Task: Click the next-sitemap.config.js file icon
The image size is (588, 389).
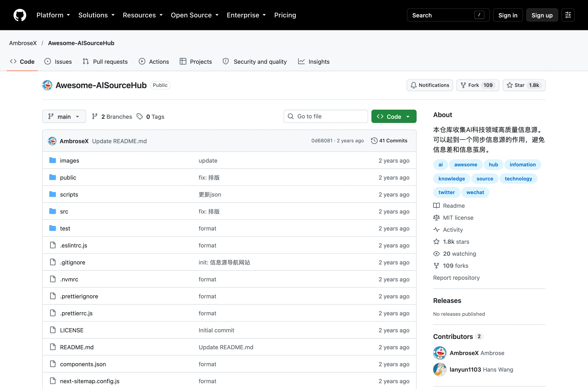Action: (53, 381)
